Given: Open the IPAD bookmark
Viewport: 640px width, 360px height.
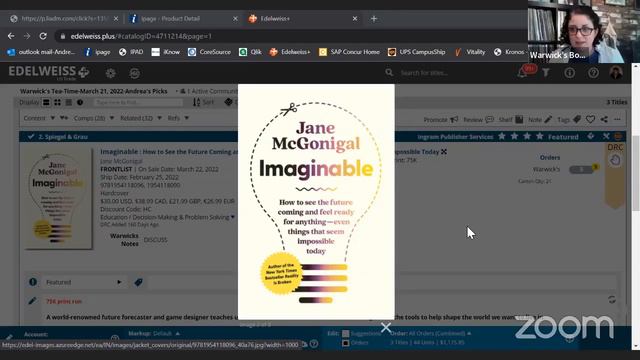Looking at the screenshot, I should click(131, 52).
